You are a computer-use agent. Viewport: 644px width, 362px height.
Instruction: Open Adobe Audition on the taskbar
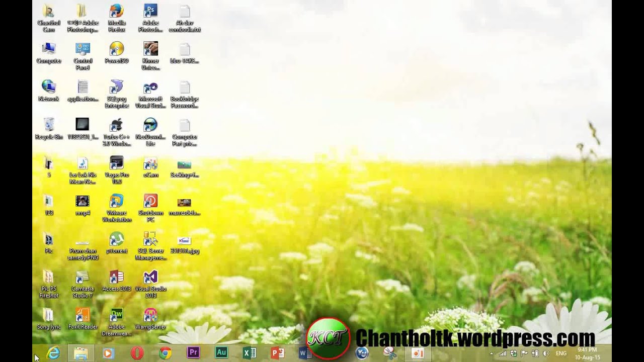click(221, 353)
